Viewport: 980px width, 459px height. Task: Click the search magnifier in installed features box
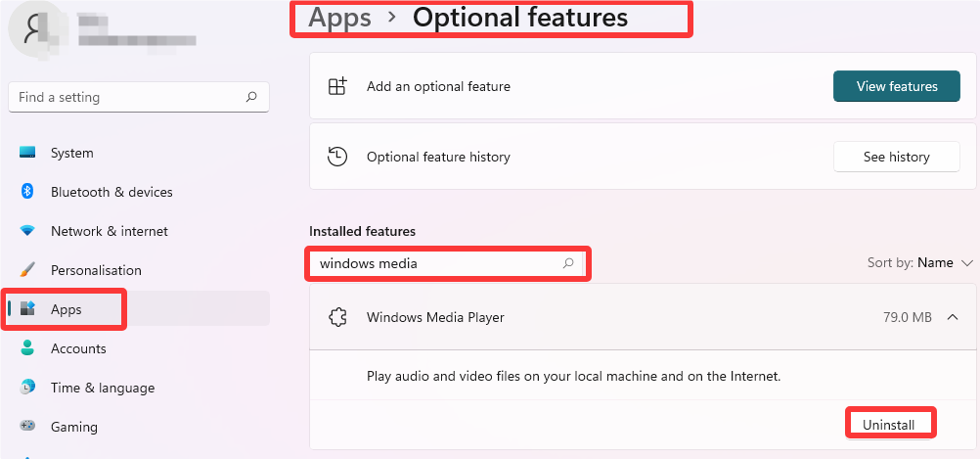tap(568, 263)
